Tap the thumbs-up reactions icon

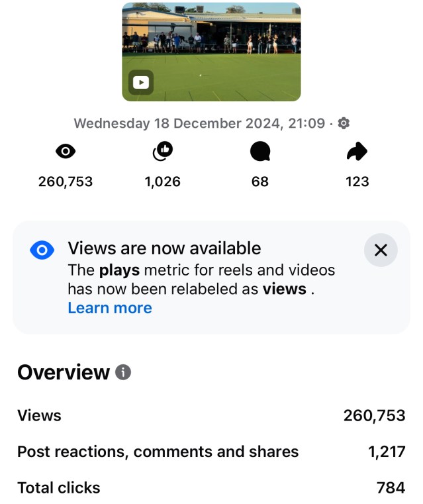tap(162, 152)
